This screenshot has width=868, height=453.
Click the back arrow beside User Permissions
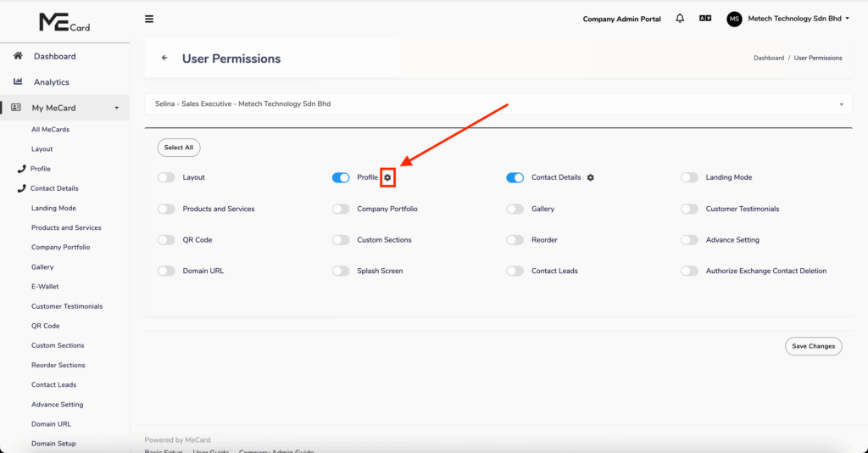click(164, 59)
